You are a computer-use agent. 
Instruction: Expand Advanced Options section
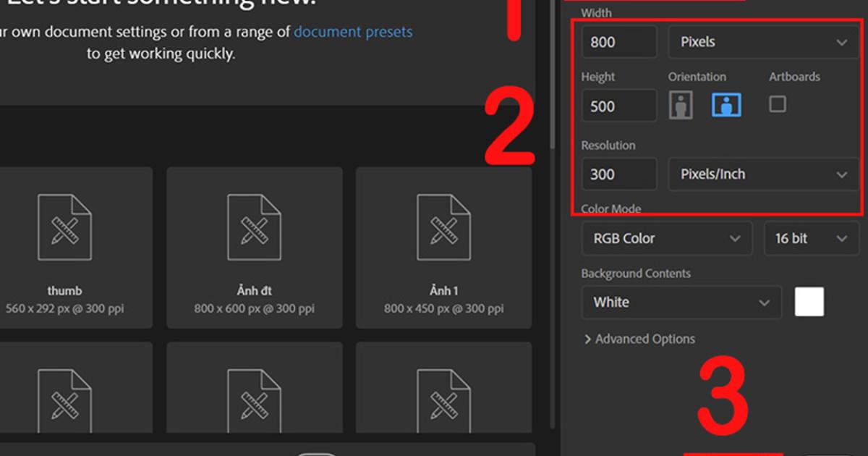(639, 339)
